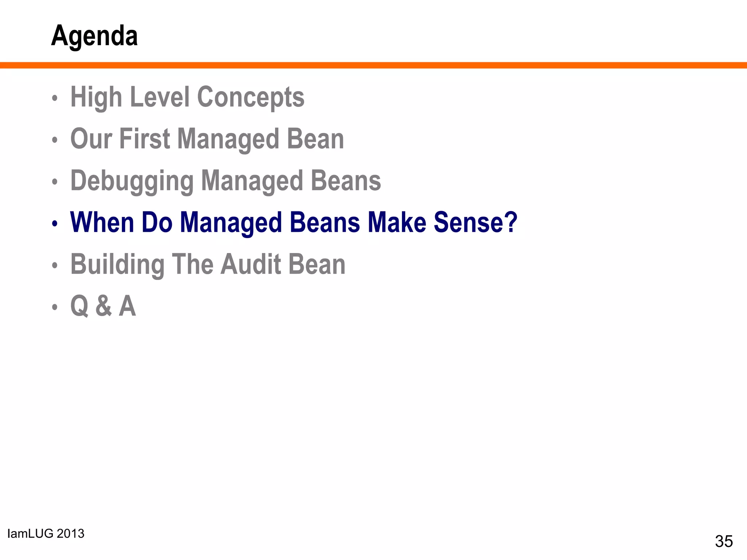The width and height of the screenshot is (747, 560).
Task: Select the Our First Managed Bean item
Action: tap(207, 139)
